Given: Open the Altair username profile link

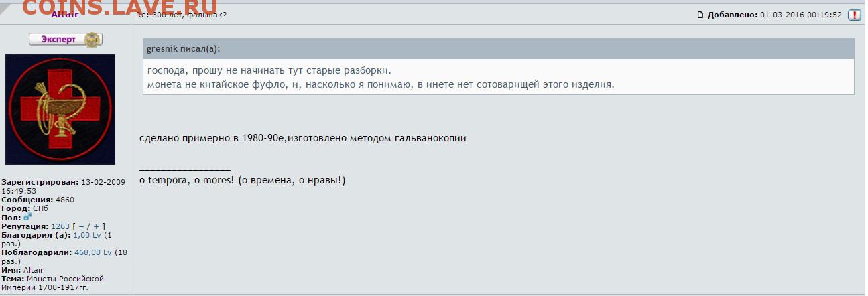Looking at the screenshot, I should point(66,15).
